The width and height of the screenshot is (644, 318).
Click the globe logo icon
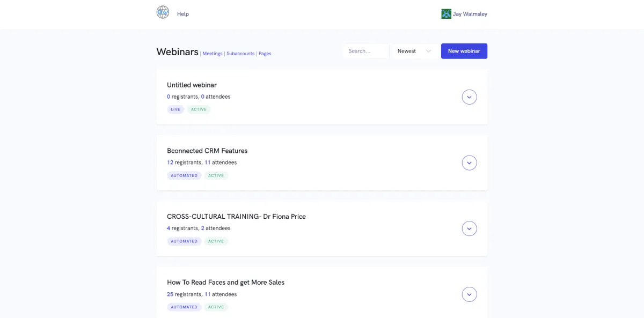[x=163, y=12]
